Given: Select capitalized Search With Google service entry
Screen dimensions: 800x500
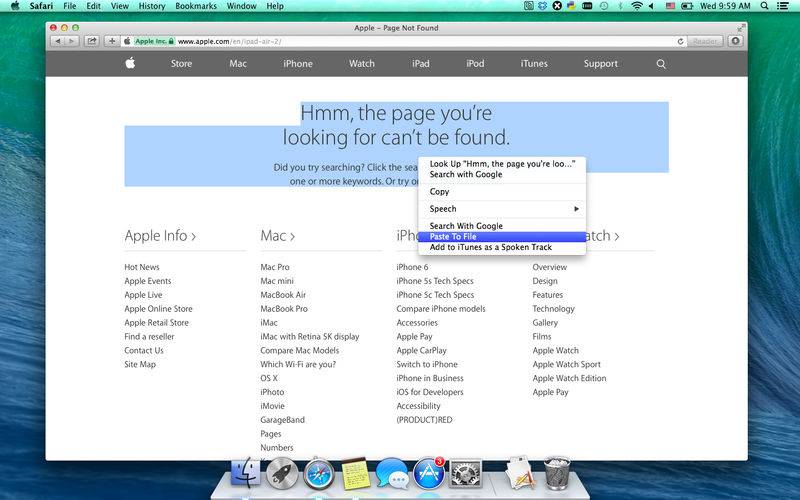Looking at the screenshot, I should [x=502, y=226].
